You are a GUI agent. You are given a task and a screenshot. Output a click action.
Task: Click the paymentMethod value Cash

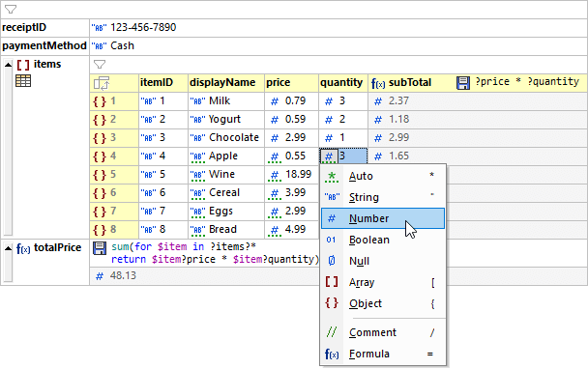[x=122, y=45]
